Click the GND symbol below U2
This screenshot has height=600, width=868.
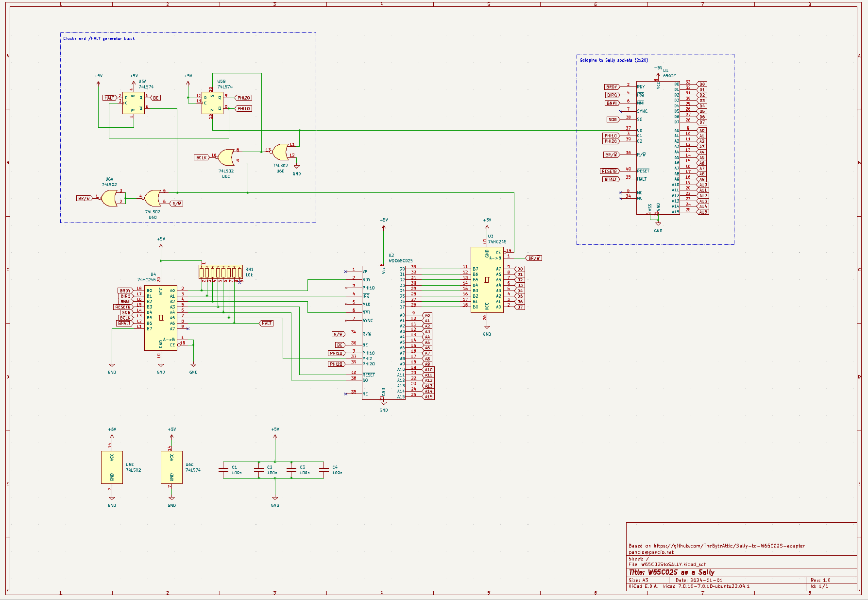tap(383, 406)
